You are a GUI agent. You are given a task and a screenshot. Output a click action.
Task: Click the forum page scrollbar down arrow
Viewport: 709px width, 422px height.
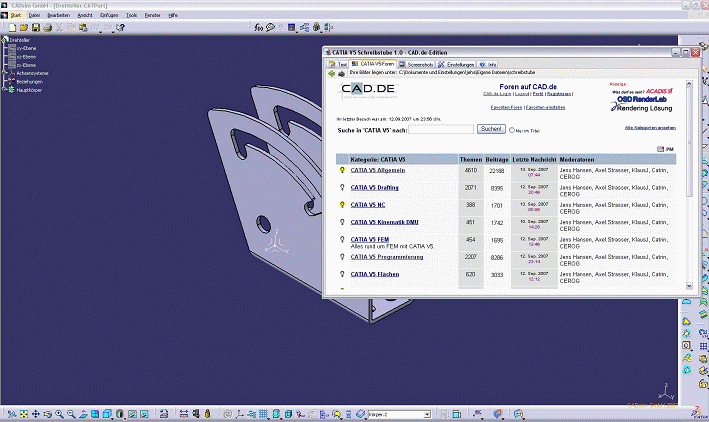689,286
